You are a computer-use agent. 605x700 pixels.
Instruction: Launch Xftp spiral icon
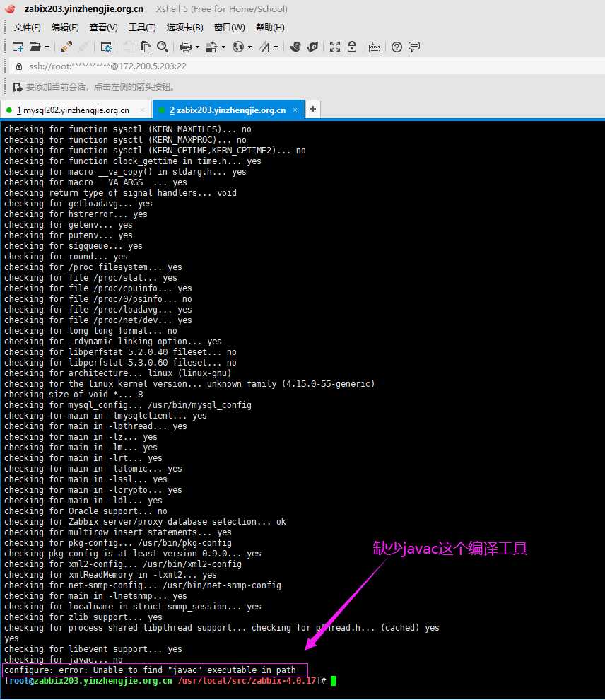tap(295, 47)
